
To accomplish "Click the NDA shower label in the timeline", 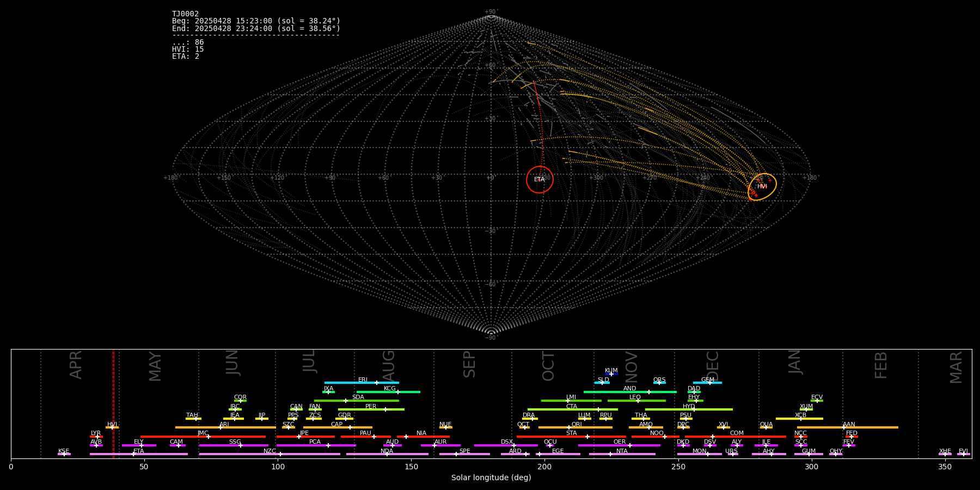I will click(387, 451).
